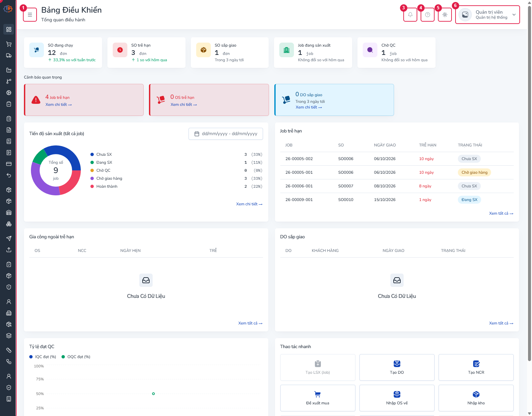Open the date range picker field
Screen dimensions: 532x416
pyautogui.click(x=226, y=134)
